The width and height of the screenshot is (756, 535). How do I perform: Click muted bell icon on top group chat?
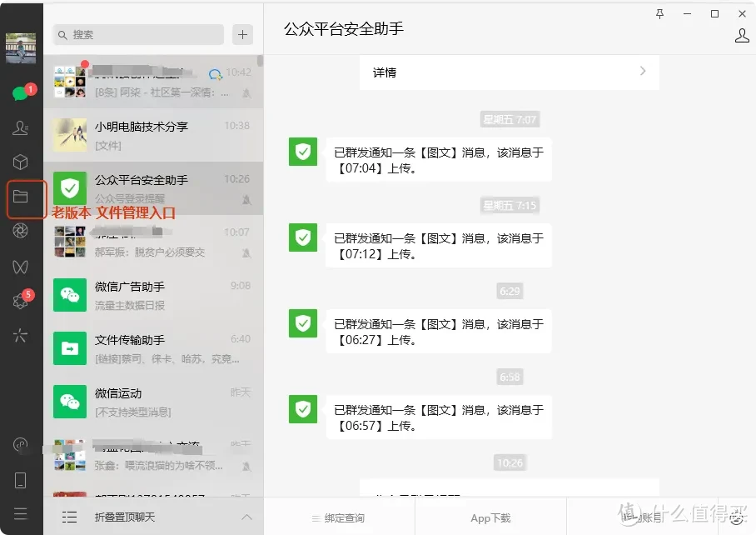[246, 93]
